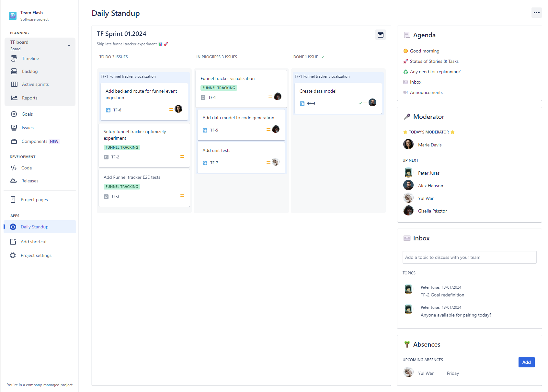The width and height of the screenshot is (548, 392).
Task: Click Add shortcut link
Action: [34, 242]
